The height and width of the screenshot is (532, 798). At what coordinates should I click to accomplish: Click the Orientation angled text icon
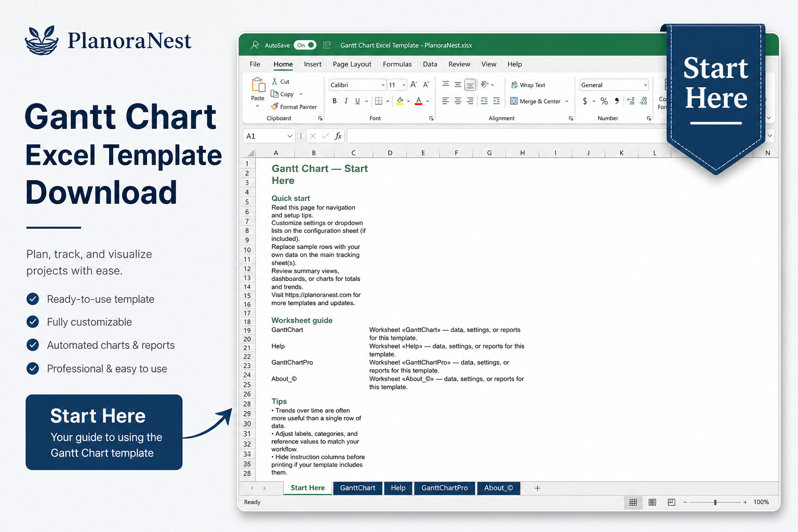coord(485,84)
